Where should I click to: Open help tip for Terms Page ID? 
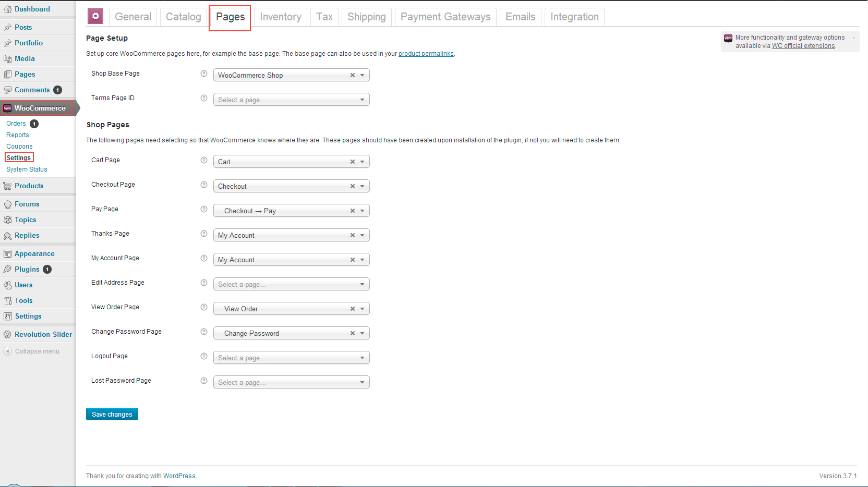(x=204, y=98)
